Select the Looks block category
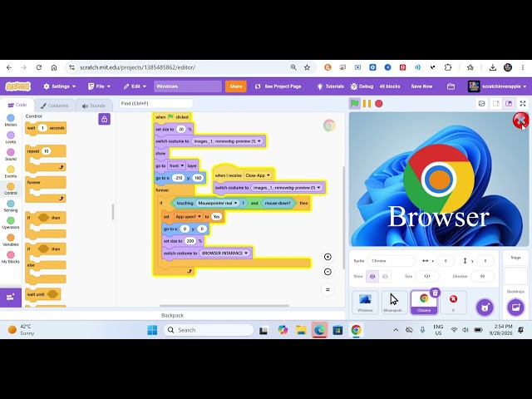 [11, 137]
